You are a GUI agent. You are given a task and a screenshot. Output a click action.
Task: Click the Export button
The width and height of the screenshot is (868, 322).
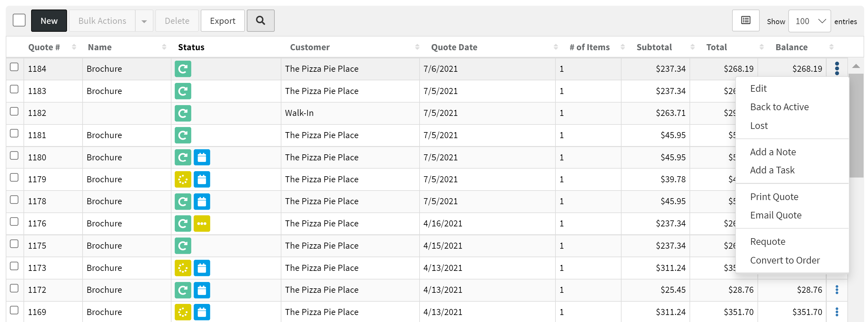pyautogui.click(x=222, y=21)
